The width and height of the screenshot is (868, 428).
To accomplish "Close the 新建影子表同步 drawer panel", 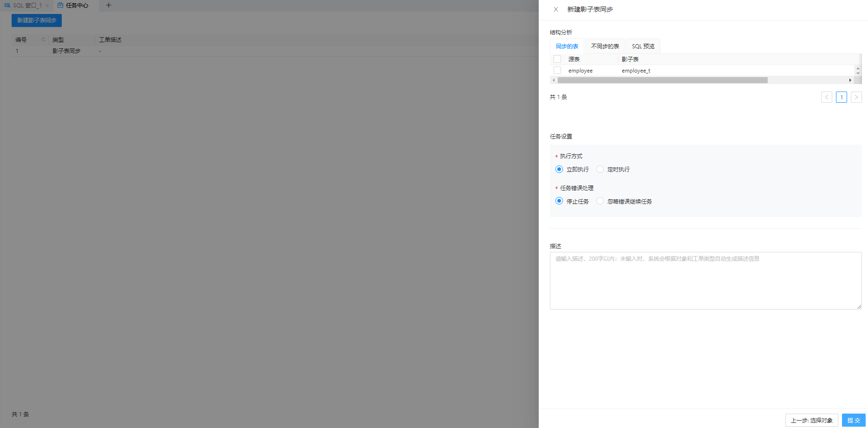I will [556, 9].
